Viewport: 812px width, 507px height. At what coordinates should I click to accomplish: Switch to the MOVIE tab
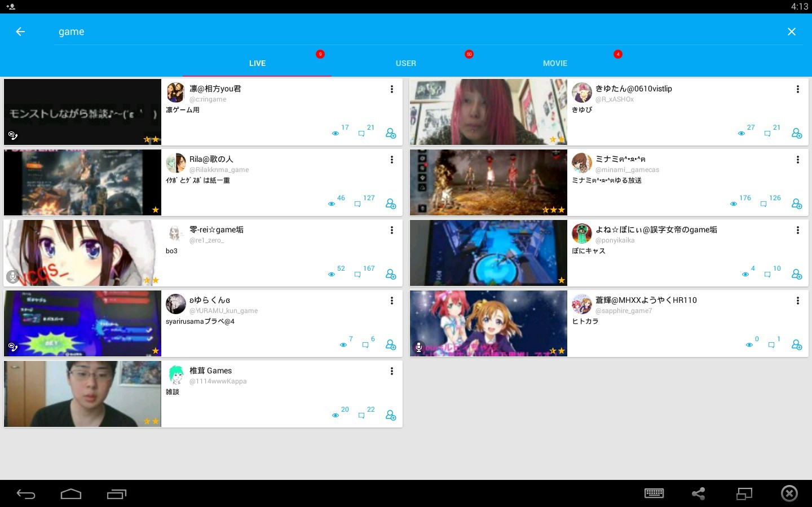coord(555,63)
